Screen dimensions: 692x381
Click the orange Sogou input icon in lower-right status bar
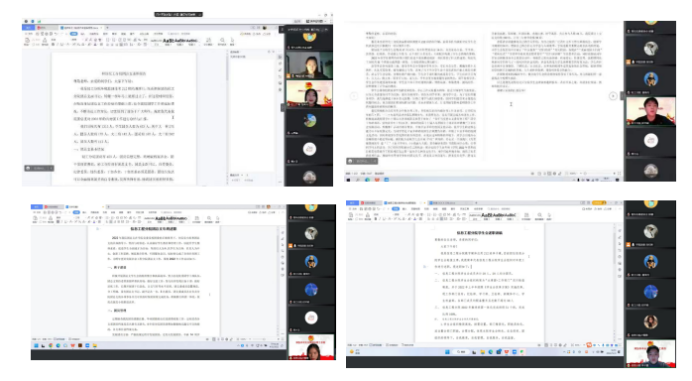(589, 344)
